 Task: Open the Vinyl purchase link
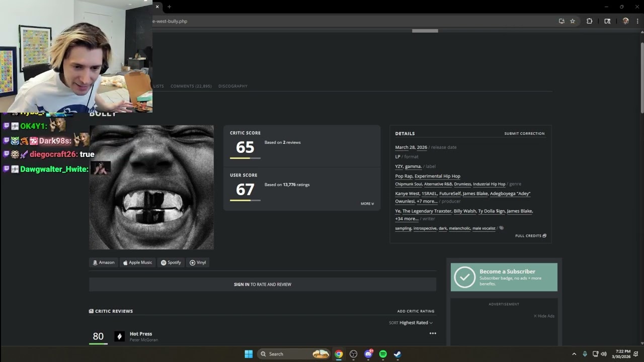click(x=198, y=262)
